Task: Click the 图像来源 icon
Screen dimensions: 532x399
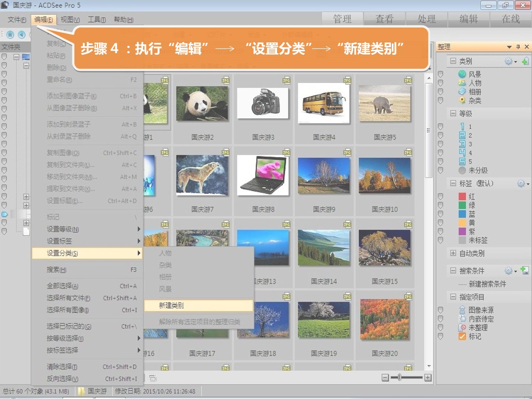Action: (462, 310)
